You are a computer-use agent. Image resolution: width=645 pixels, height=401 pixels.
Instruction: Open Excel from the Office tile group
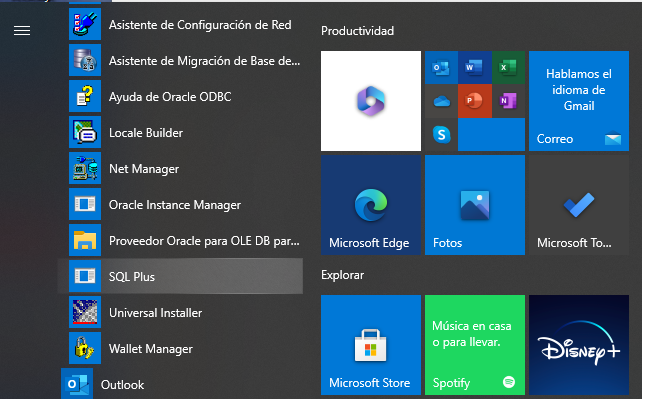pos(508,67)
